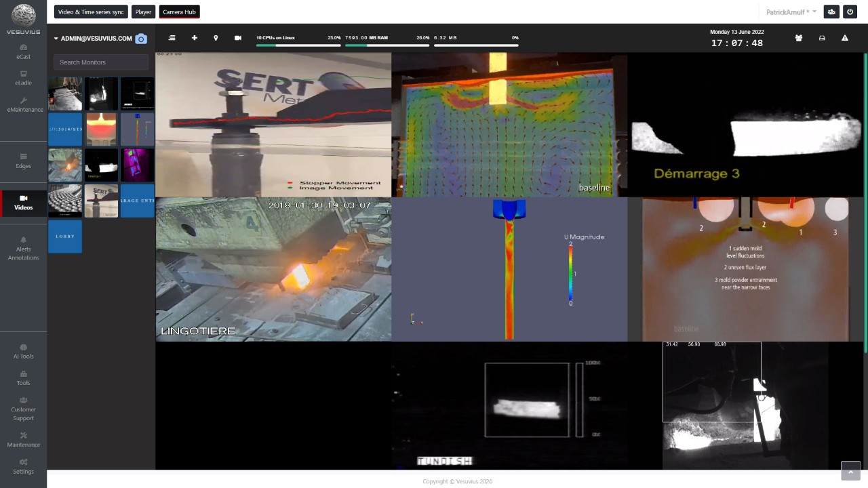
Task: Select the Camera Hub tab
Action: [179, 12]
